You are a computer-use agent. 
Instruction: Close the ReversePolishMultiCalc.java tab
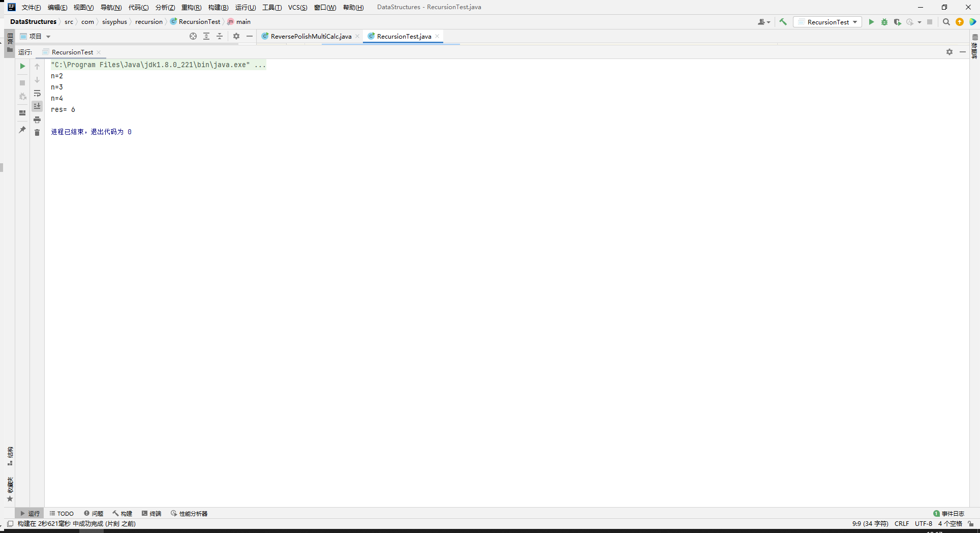[x=357, y=36]
